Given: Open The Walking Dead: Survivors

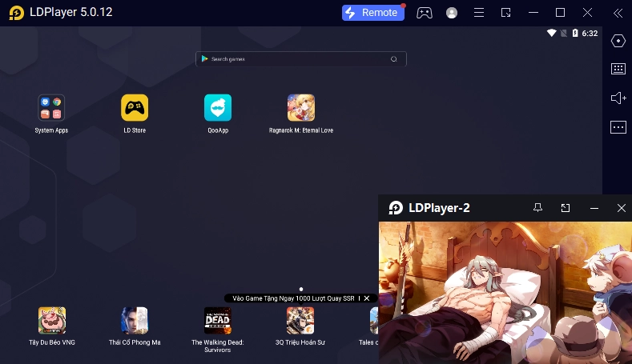Looking at the screenshot, I should tap(218, 321).
